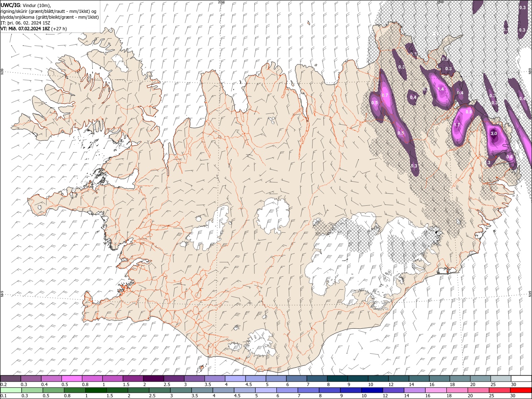Screen dimensions: 532x399
Task: Click the 3.0 snowfall maximum label
Action: pos(494,134)
